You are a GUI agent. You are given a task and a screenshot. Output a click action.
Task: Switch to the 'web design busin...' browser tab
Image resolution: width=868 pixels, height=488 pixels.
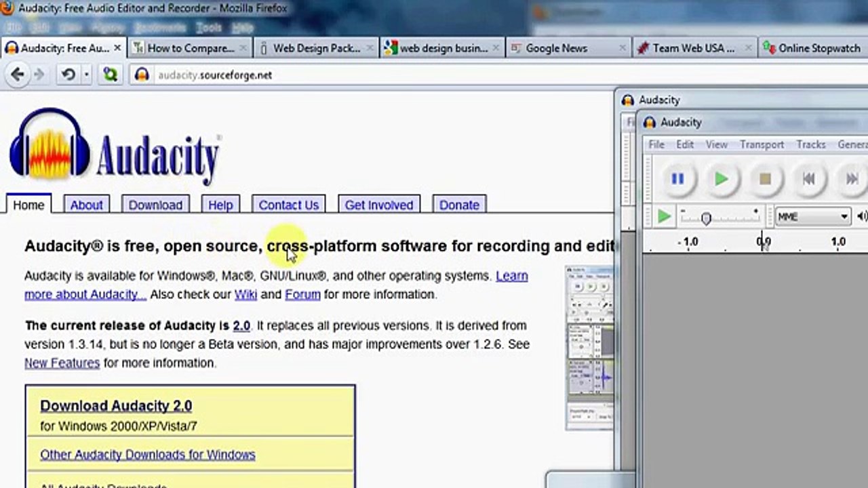tap(443, 48)
